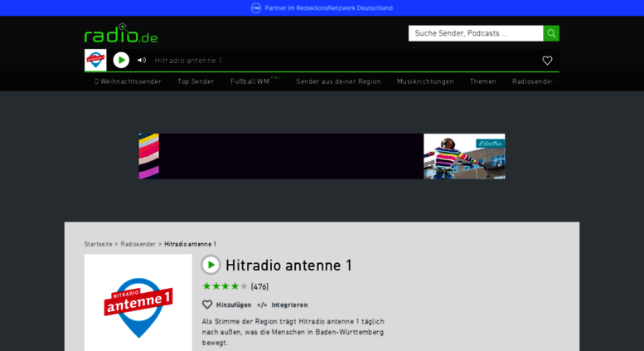644x351 pixels.
Task: Click the large Hitradio antenne 1 logo image
Action: point(138,303)
